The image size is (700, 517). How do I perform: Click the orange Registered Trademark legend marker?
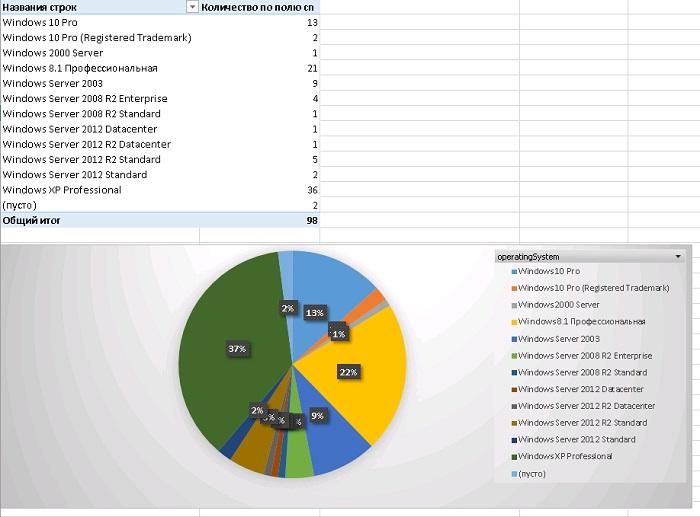point(514,288)
